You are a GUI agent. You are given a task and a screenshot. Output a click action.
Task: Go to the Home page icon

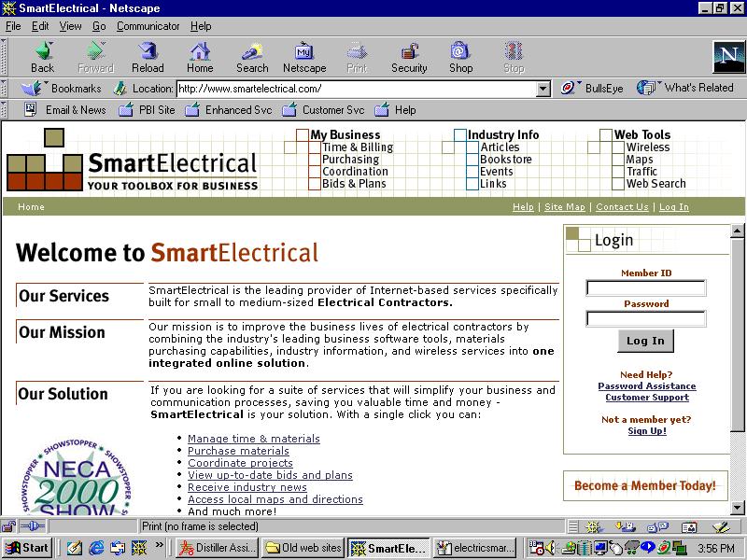point(200,50)
